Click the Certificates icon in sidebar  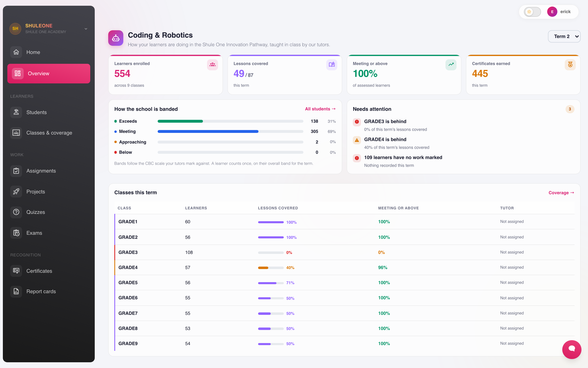(16, 271)
